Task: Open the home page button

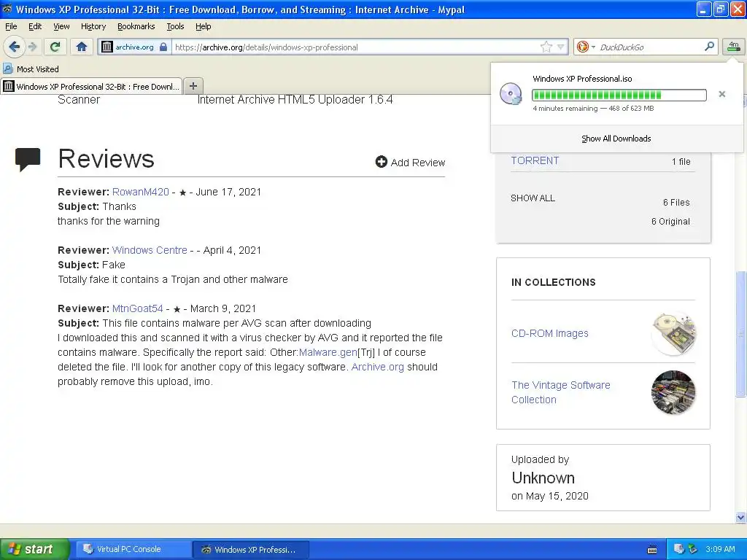Action: coord(82,47)
